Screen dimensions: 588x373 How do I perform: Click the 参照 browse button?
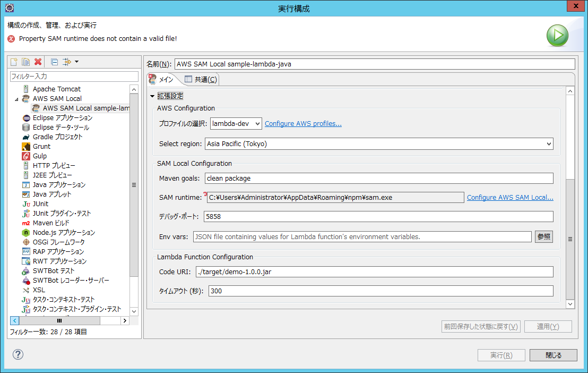pyautogui.click(x=544, y=236)
